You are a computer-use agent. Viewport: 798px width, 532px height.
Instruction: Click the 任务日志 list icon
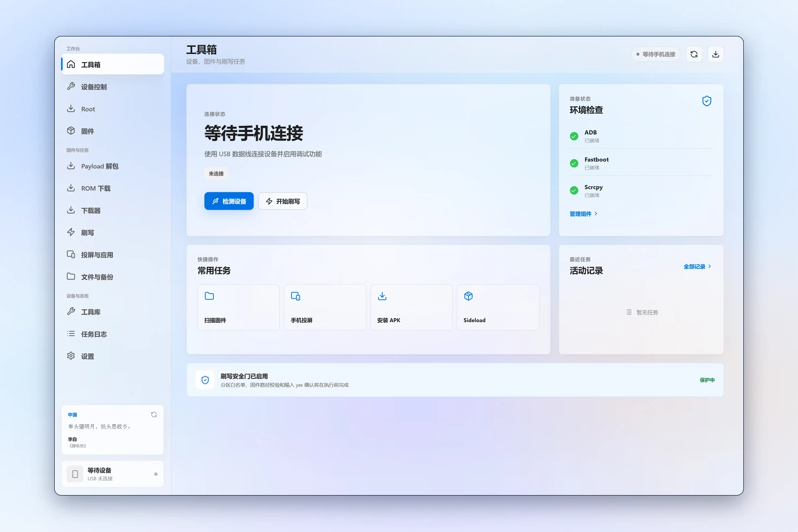click(x=71, y=334)
